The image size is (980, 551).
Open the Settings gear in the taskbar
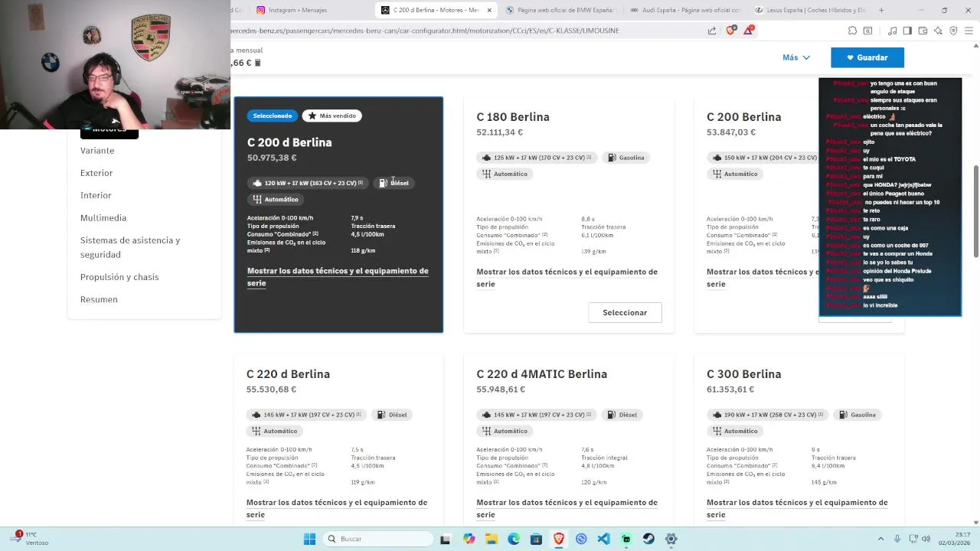[671, 539]
